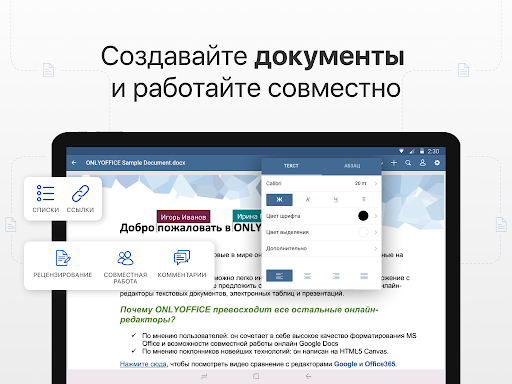Select the Списки lists icon

45,193
